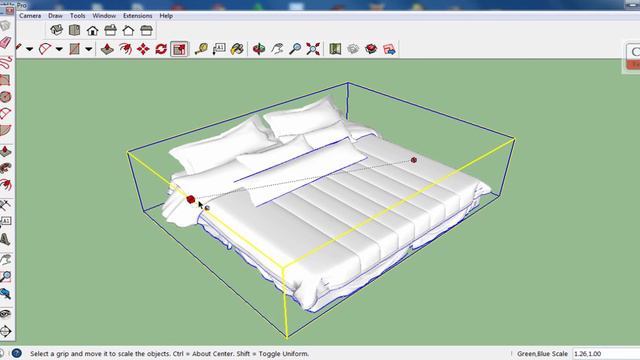Select the Pan hand tool in top toolbar

coord(277,49)
